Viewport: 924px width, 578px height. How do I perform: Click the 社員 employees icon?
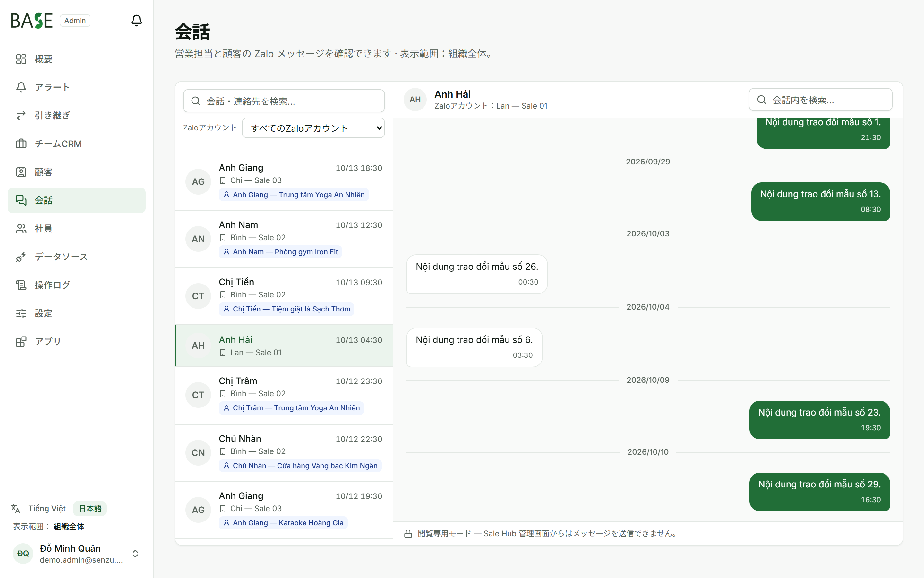[21, 229]
